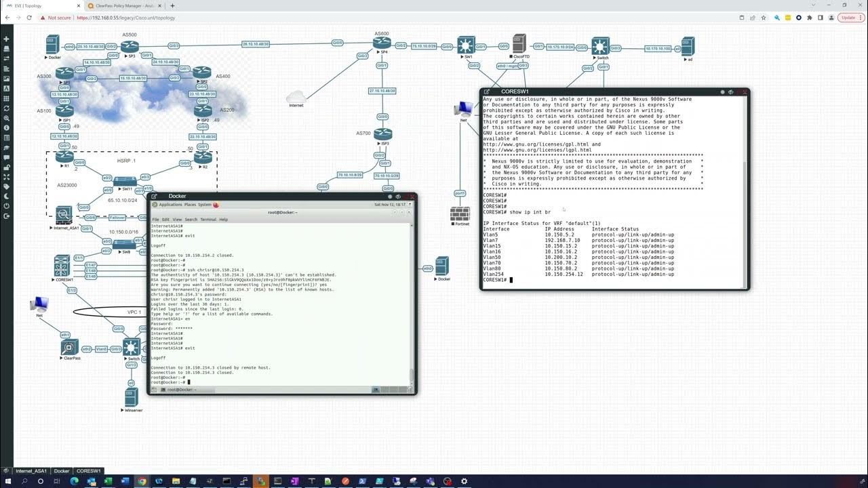Click the R1 router node
The height and width of the screenshot is (488, 868).
(x=65, y=157)
